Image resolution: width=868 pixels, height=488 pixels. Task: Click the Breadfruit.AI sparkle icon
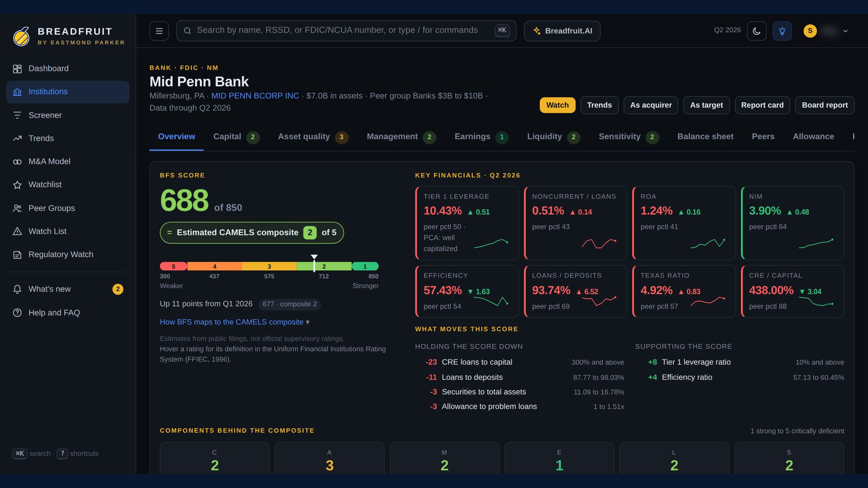tap(537, 31)
